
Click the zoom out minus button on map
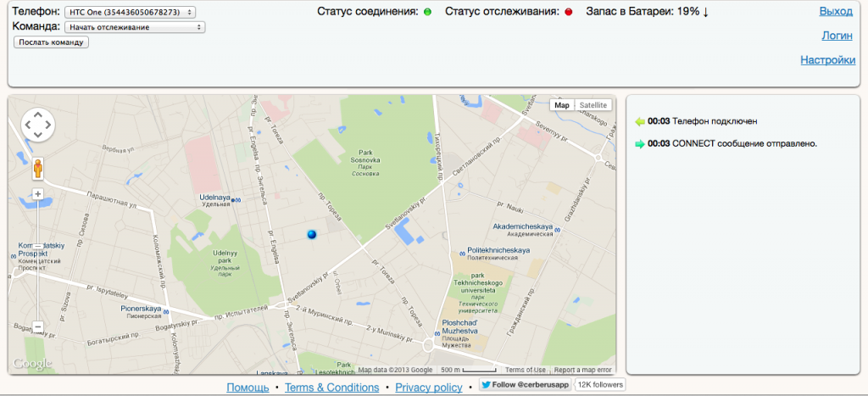tap(38, 326)
